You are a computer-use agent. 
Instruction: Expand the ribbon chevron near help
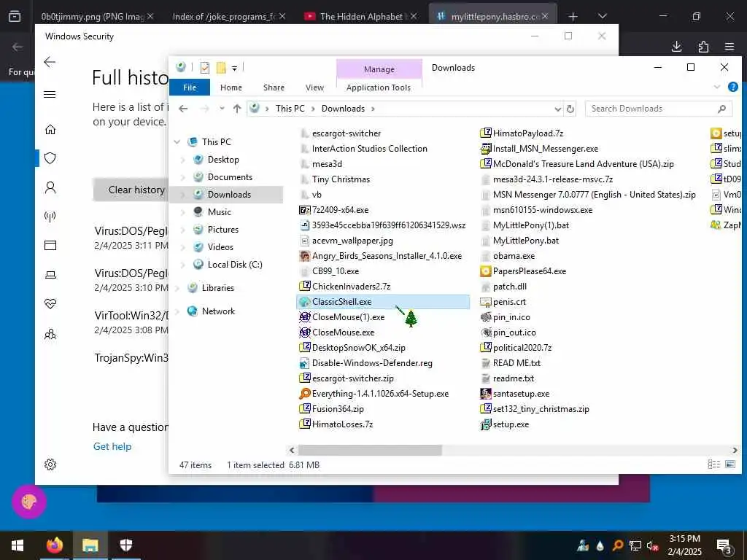click(x=717, y=87)
